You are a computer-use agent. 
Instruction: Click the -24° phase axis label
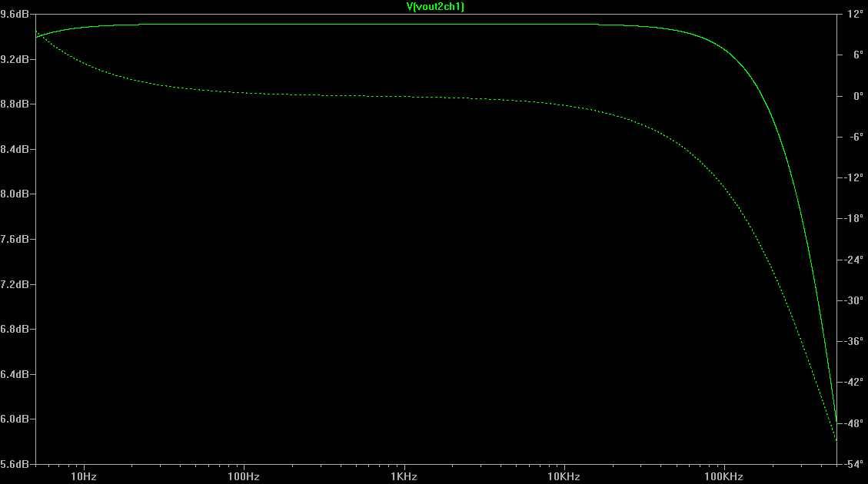pyautogui.click(x=854, y=260)
